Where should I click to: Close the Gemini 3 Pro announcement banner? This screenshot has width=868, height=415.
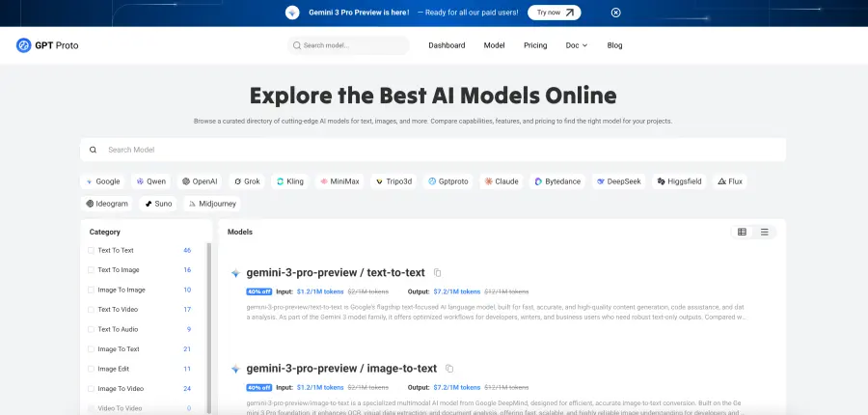pos(615,13)
